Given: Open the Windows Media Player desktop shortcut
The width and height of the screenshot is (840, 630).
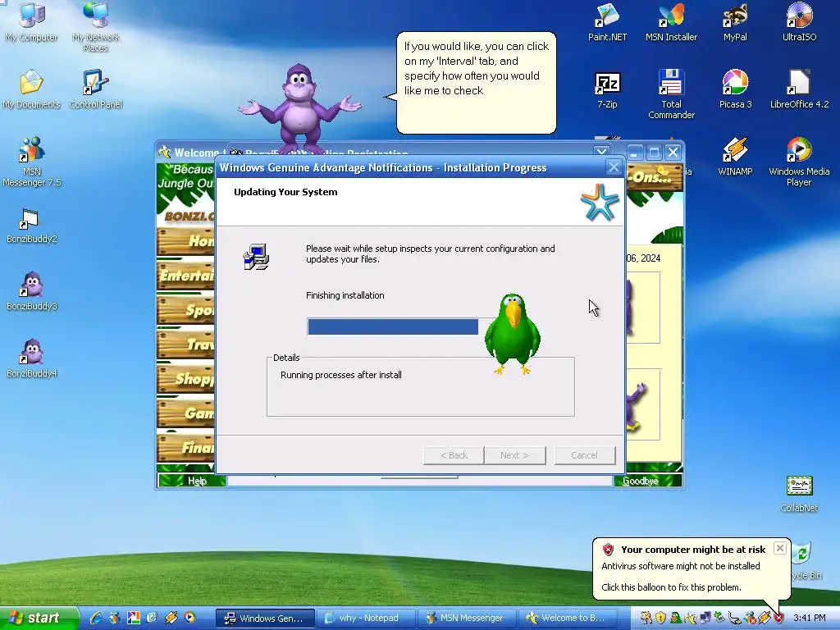Looking at the screenshot, I should [x=799, y=162].
